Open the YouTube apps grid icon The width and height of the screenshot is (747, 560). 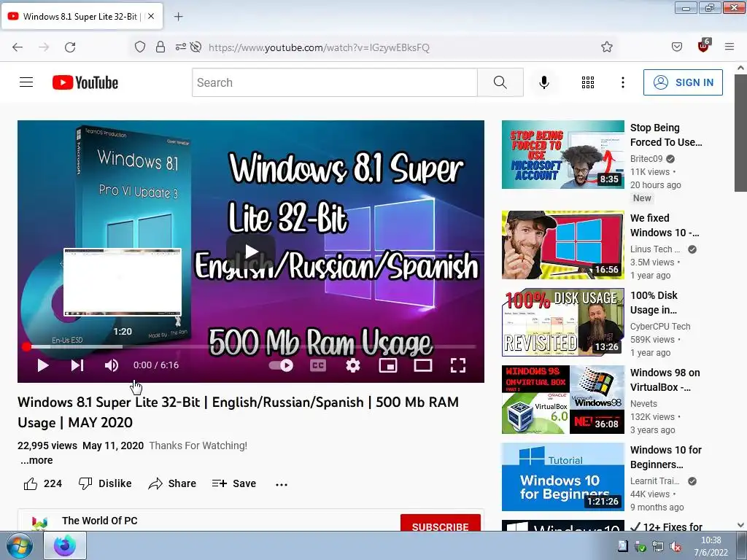click(588, 82)
